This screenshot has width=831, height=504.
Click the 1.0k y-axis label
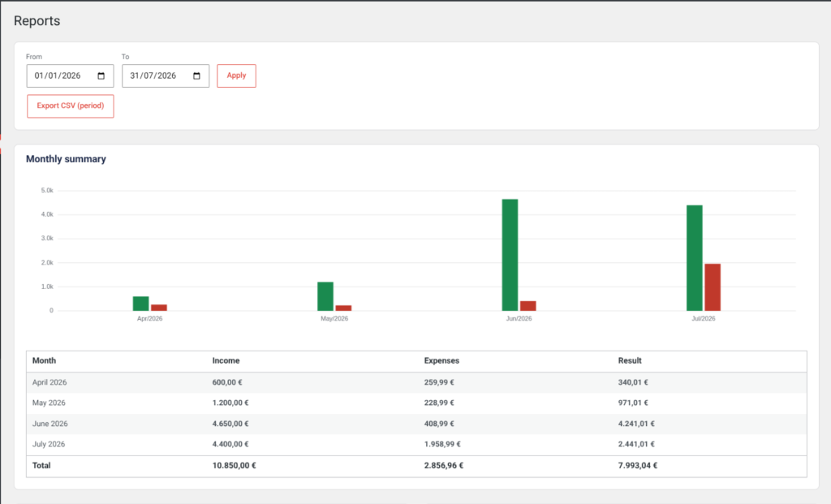pyautogui.click(x=47, y=286)
